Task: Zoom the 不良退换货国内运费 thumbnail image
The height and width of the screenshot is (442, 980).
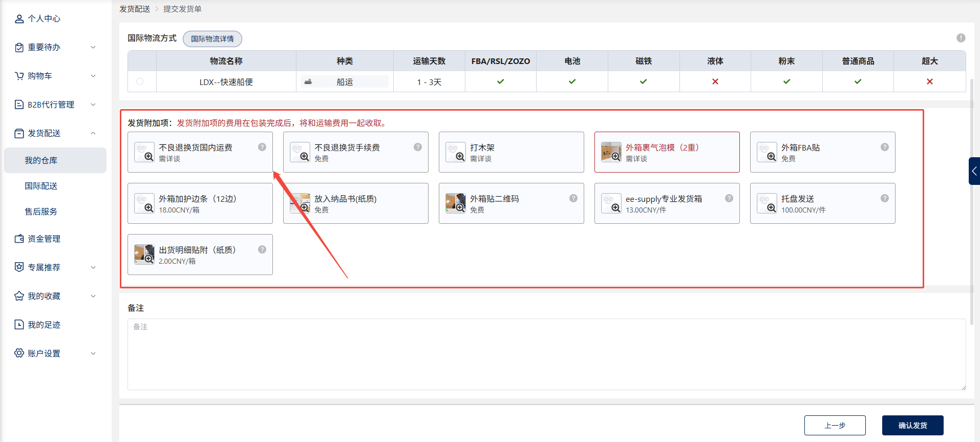Action: tap(144, 152)
